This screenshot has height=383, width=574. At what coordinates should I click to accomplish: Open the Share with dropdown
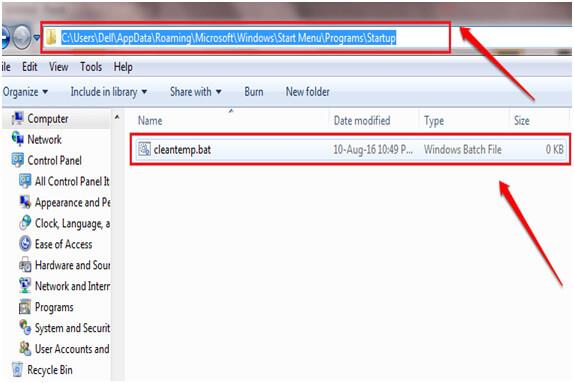tap(195, 92)
